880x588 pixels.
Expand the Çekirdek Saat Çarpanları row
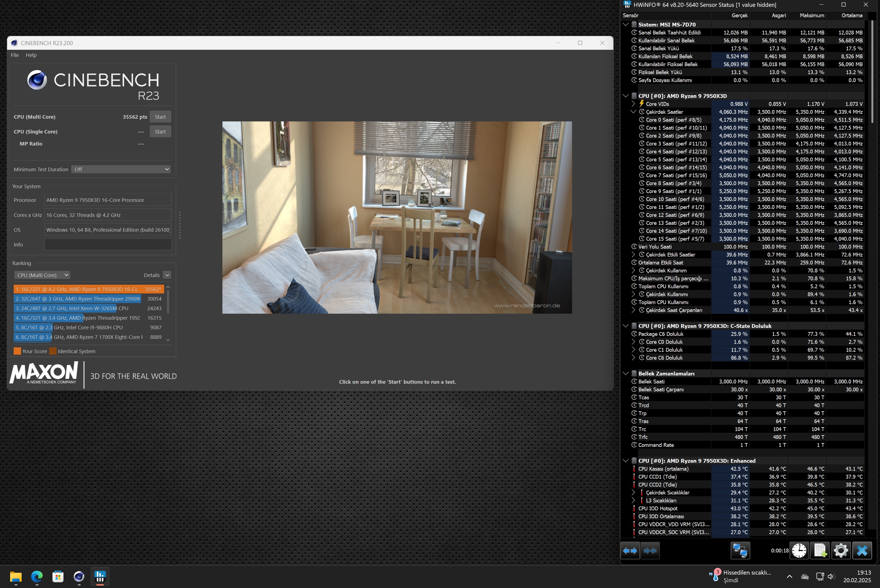tap(633, 310)
